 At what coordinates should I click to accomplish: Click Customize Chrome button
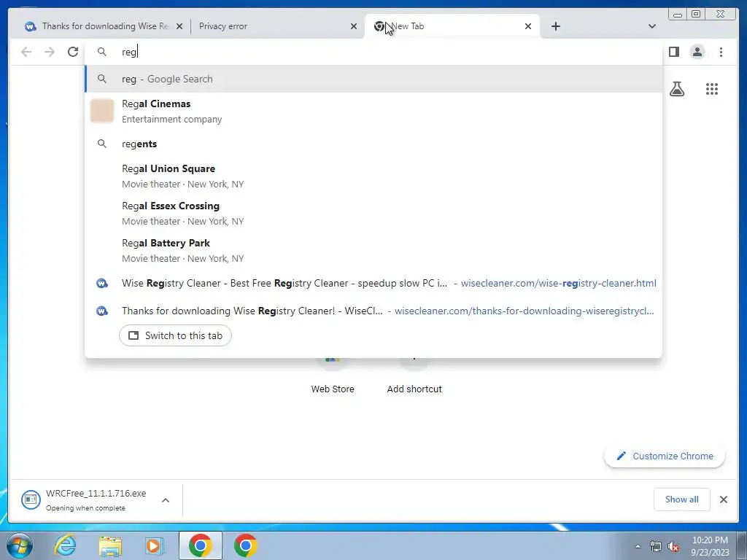coord(665,456)
